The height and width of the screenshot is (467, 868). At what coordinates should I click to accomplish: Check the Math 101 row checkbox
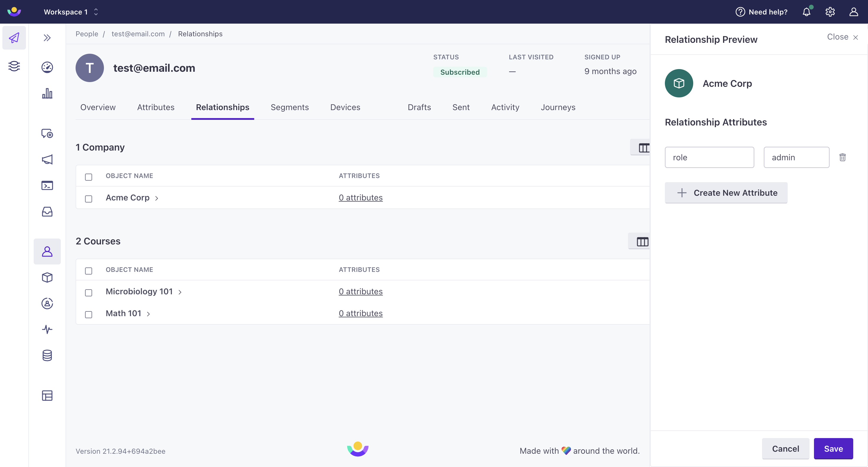click(89, 314)
